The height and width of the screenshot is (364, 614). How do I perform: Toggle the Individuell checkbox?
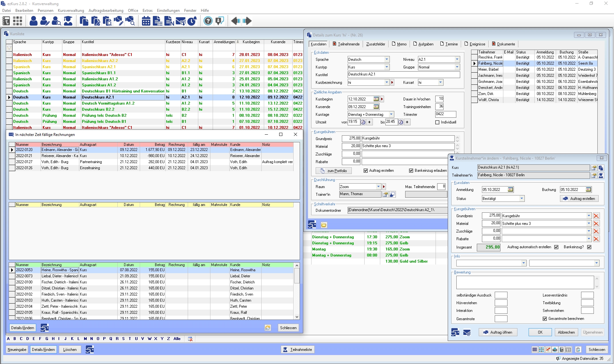pos(437,122)
